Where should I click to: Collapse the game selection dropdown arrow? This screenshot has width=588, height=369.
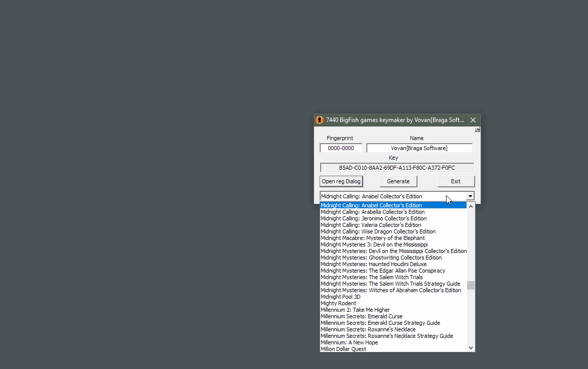pos(470,196)
